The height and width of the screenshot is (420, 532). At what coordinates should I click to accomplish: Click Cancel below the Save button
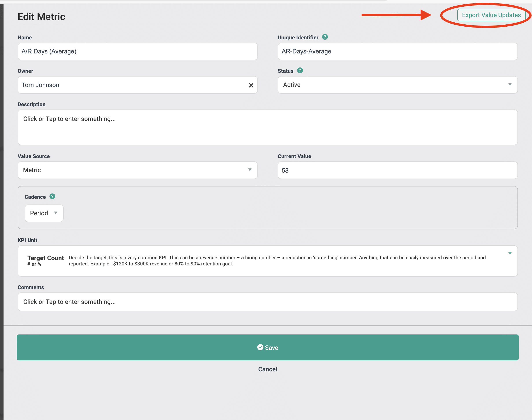point(268,369)
